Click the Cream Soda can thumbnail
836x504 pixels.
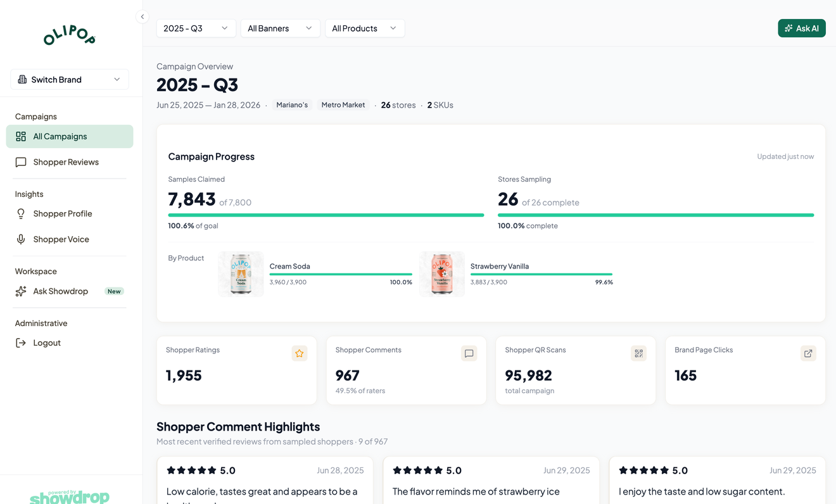[241, 274]
